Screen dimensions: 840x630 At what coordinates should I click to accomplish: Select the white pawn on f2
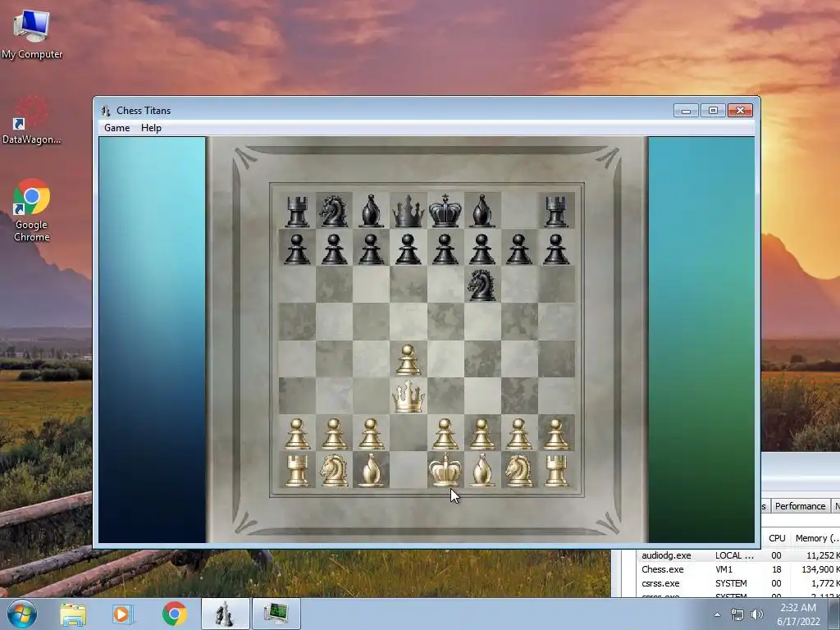[482, 433]
